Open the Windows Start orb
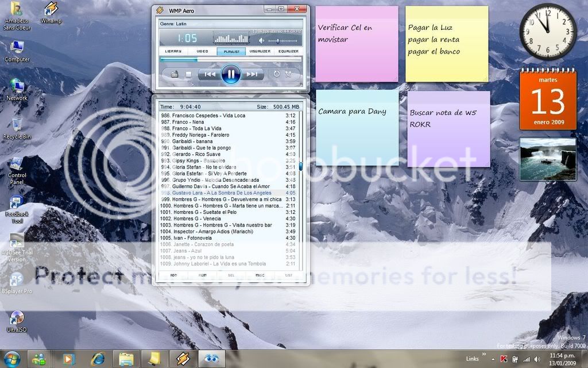The image size is (588, 368). 13,359
